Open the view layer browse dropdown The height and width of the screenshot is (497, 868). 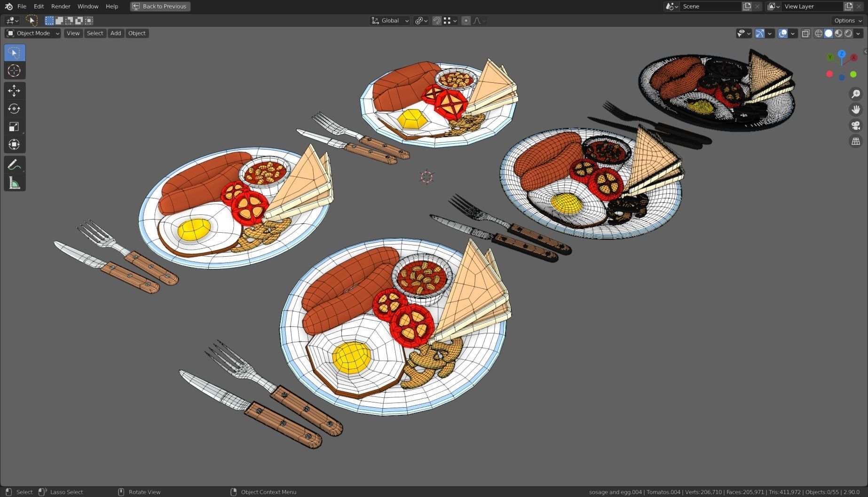coord(773,7)
